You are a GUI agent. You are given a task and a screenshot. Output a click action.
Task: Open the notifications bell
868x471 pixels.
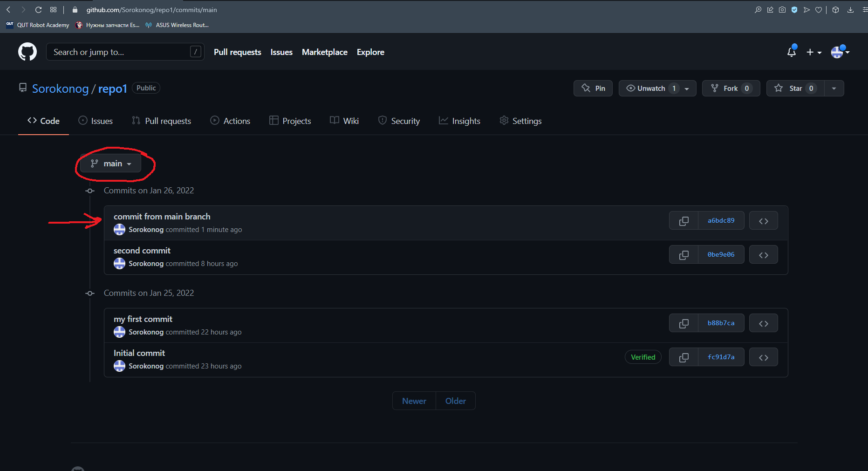(x=791, y=52)
